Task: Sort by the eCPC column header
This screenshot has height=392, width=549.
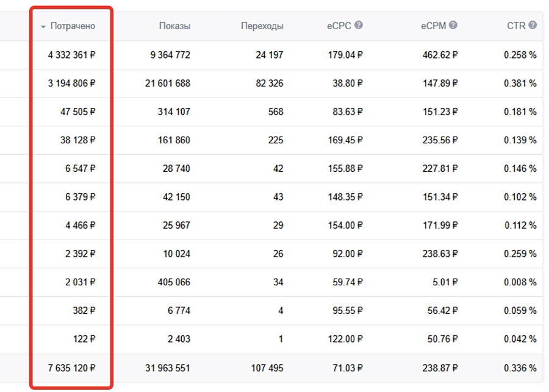Action: (339, 26)
